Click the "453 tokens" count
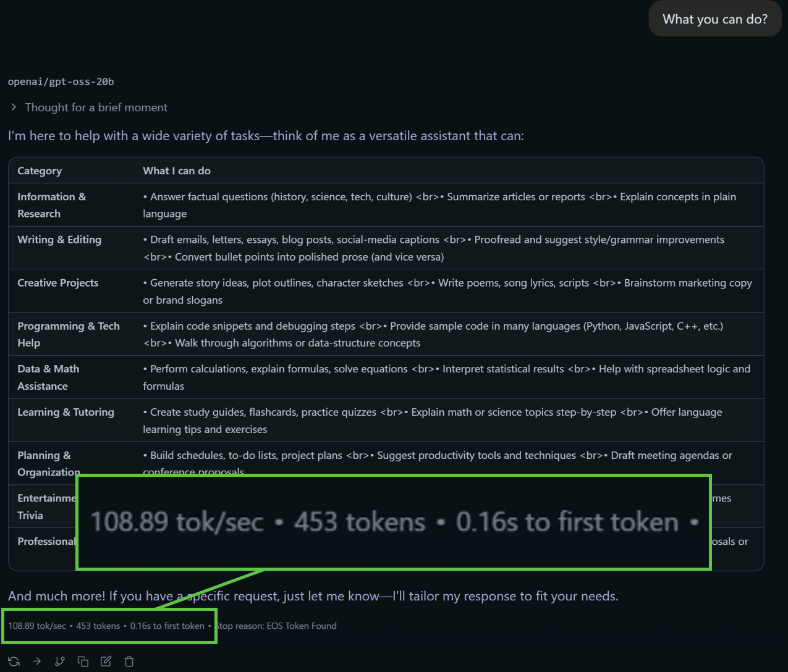This screenshot has height=672, width=788. point(98,626)
